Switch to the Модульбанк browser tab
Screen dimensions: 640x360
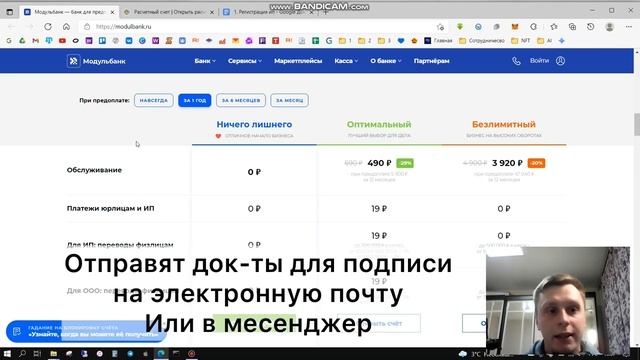click(x=69, y=12)
